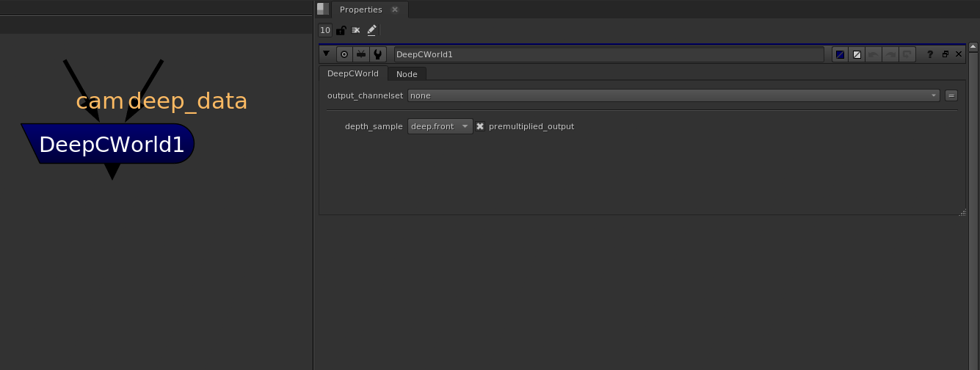
Task: Edit the DeepCWorld1 node name field
Action: (x=608, y=54)
